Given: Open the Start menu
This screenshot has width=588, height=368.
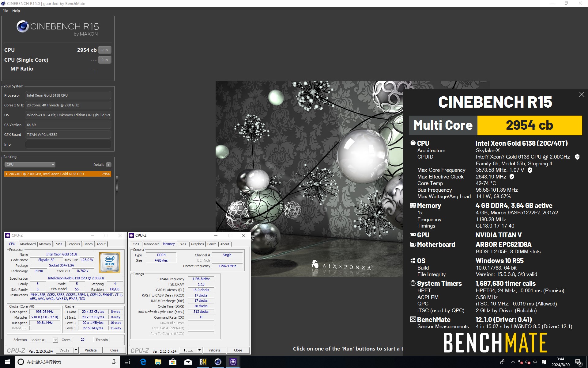Looking at the screenshot, I should 7,362.
